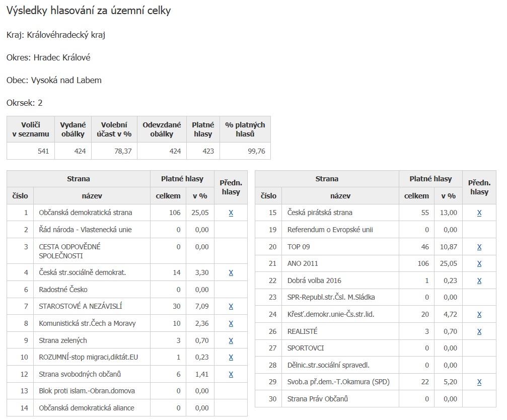Click party name 'Občanská demokratická aliance'
The image size is (507, 420).
tap(86, 408)
